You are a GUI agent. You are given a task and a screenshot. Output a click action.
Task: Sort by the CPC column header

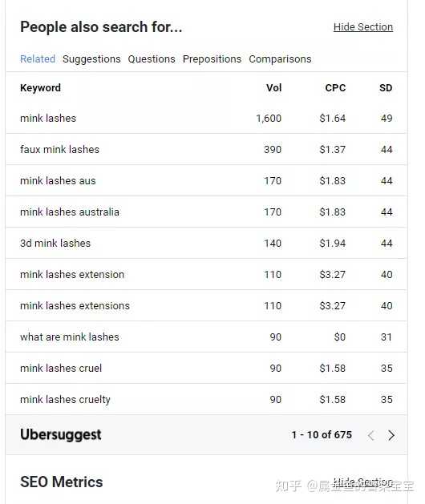335,88
